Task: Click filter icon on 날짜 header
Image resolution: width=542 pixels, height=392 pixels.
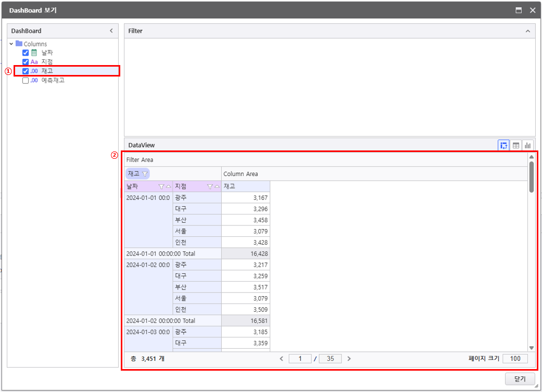Action: pos(161,186)
